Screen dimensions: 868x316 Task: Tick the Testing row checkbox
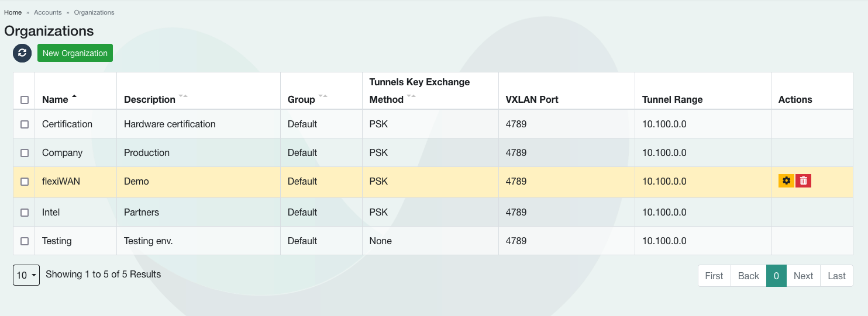tap(25, 241)
